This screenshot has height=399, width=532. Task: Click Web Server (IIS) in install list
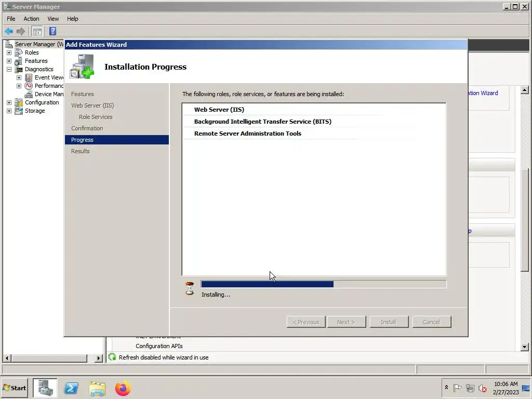[x=219, y=110]
